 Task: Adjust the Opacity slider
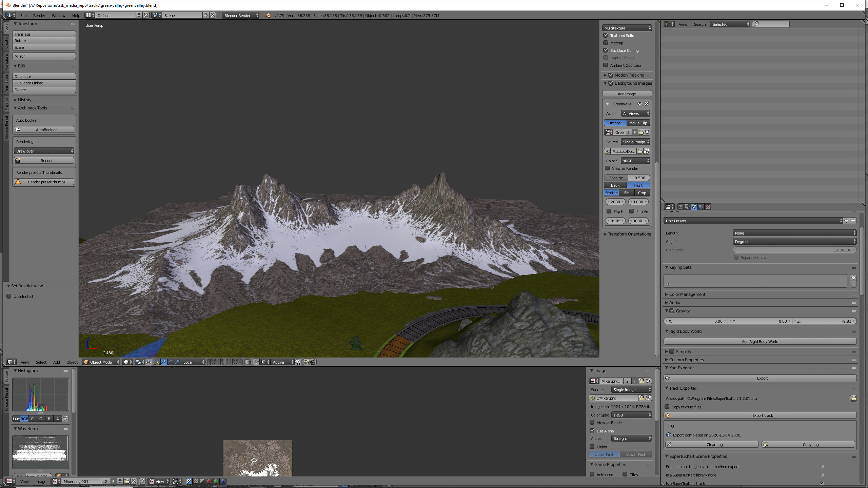coord(627,178)
